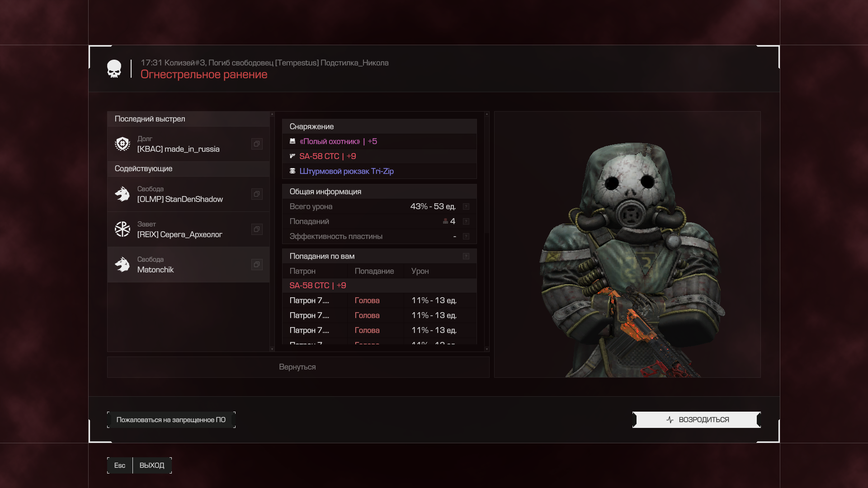This screenshot has height=488, width=868.
Task: Open help icon for Эффективность пластины
Action: tap(466, 236)
